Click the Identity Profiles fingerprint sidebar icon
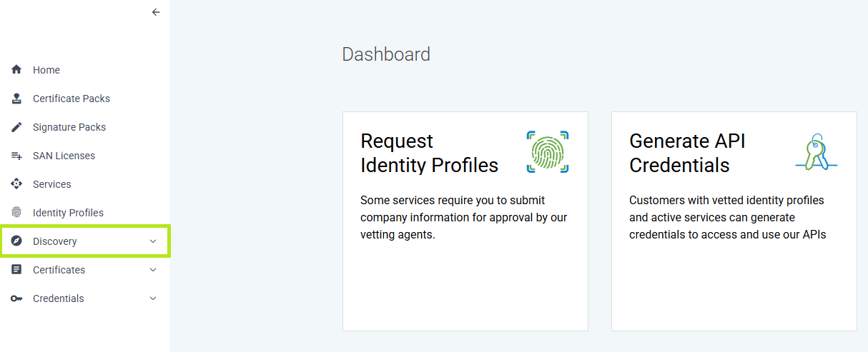Screen dimensions: 868x352 tap(16, 213)
